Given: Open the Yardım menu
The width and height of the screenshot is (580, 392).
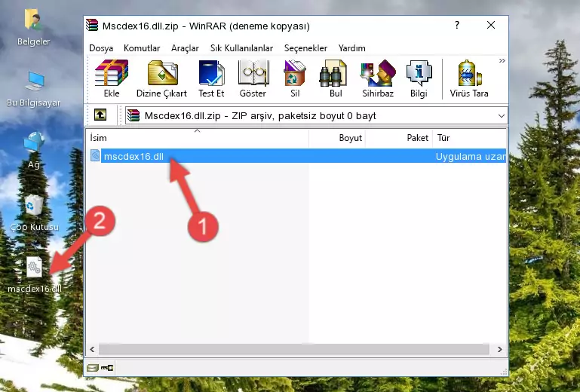Looking at the screenshot, I should (351, 48).
